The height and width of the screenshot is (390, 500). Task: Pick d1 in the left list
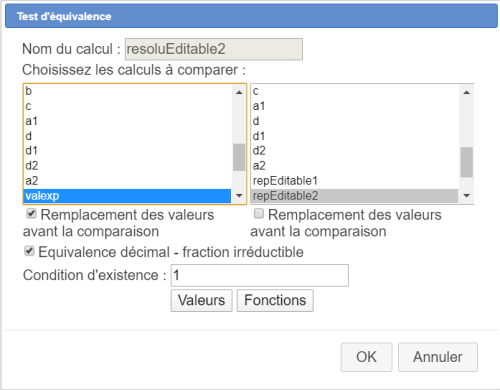tap(127, 151)
